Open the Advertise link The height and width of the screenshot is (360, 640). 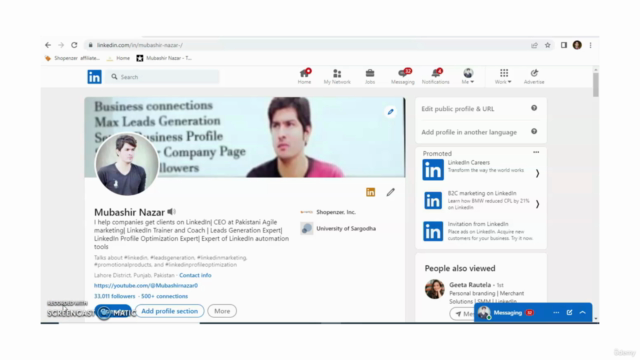click(x=534, y=76)
